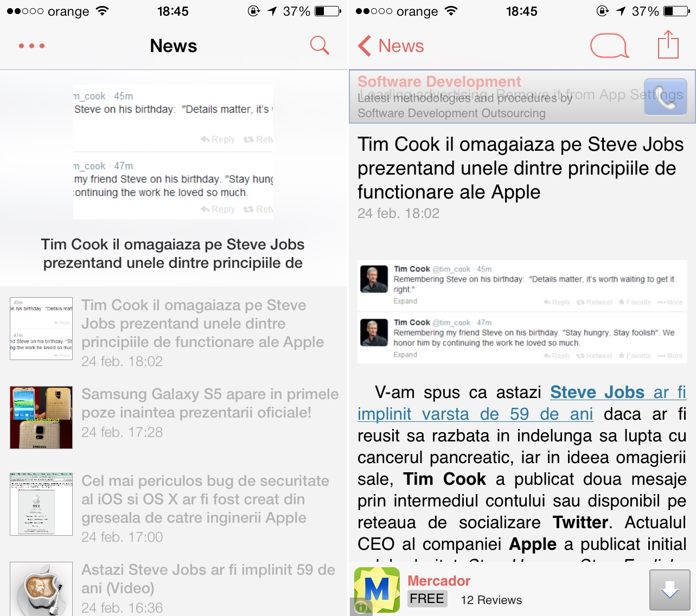Open the Mercador app icon

coord(377,589)
